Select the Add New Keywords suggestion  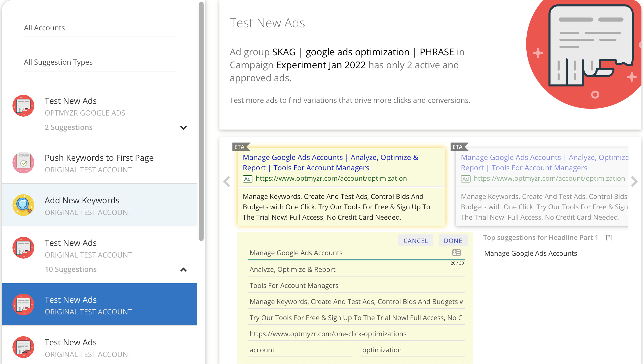100,205
